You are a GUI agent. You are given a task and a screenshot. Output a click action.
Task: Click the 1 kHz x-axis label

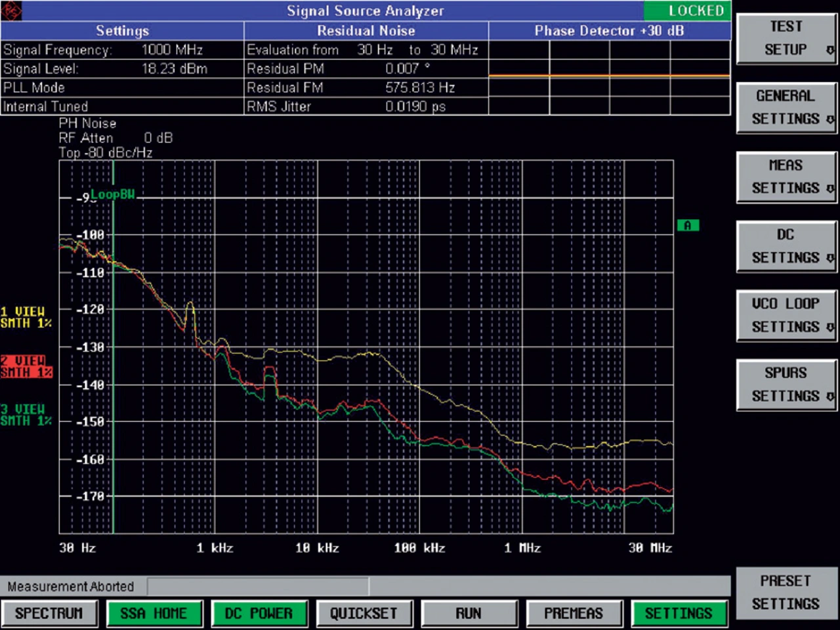point(215,548)
